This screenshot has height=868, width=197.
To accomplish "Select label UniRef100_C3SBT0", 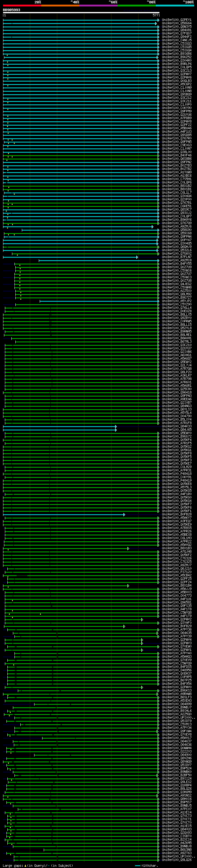I will tap(177, 836).
